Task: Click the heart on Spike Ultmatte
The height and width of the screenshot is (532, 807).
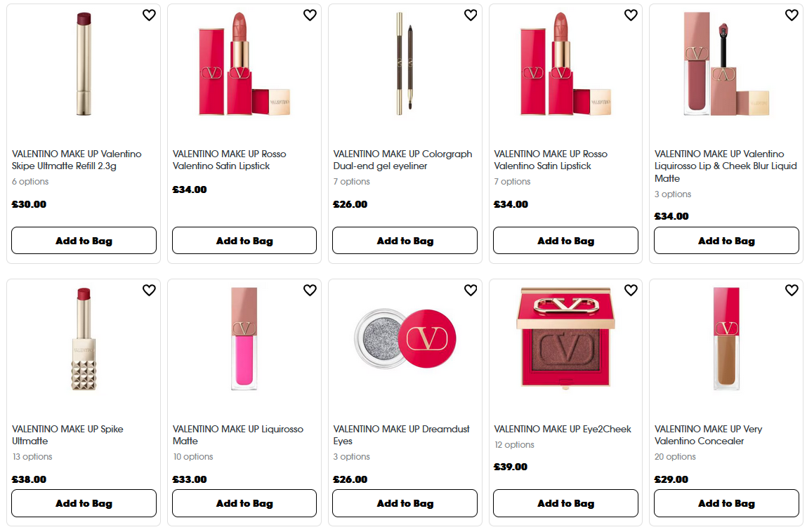Action: tap(149, 290)
